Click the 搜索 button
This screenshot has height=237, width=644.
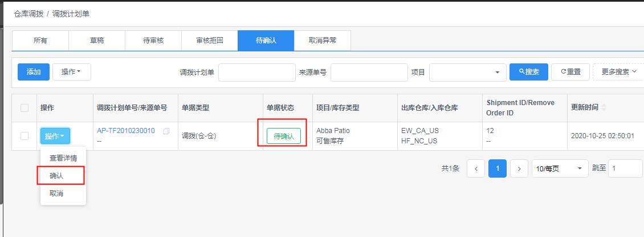[x=528, y=72]
